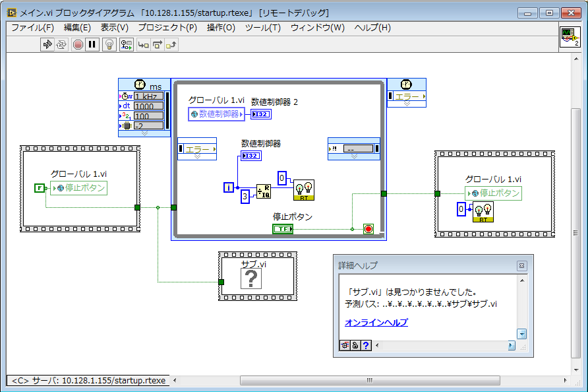This screenshot has height=392, width=588.
Task: Toggle the Pause toolbar button
Action: (92, 45)
